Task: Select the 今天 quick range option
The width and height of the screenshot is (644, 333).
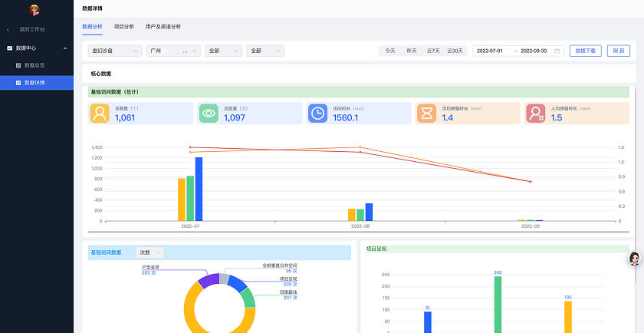Action: pyautogui.click(x=390, y=51)
